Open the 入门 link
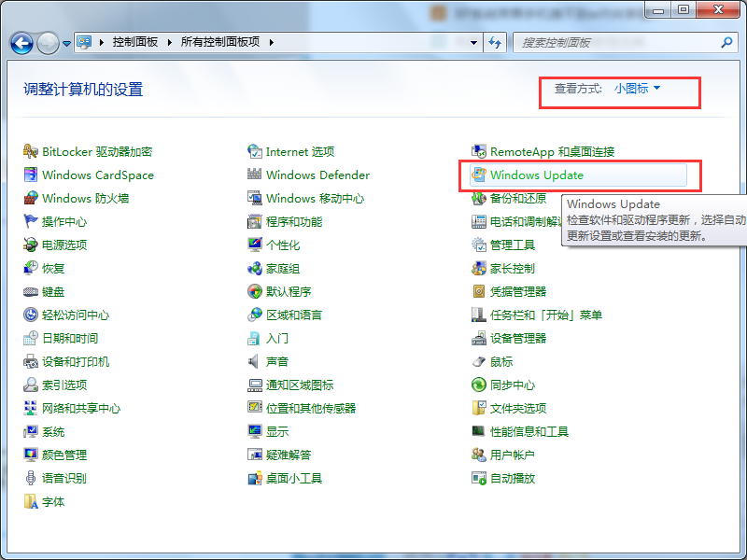Screen dimensions: 747x560 coord(277,338)
